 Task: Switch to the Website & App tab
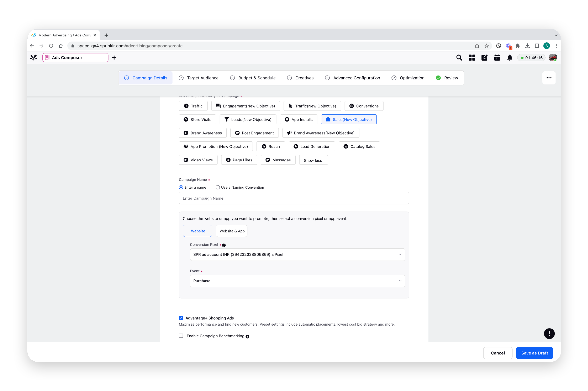(x=231, y=231)
